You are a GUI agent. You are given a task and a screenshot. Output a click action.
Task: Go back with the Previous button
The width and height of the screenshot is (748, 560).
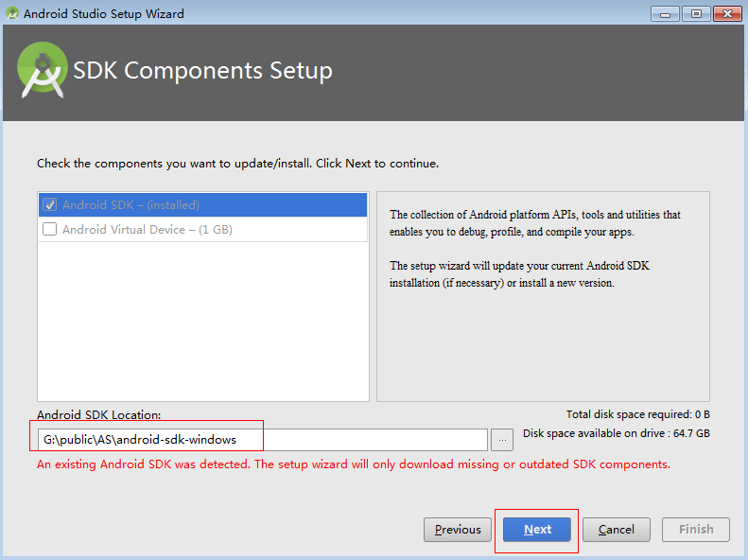click(458, 530)
